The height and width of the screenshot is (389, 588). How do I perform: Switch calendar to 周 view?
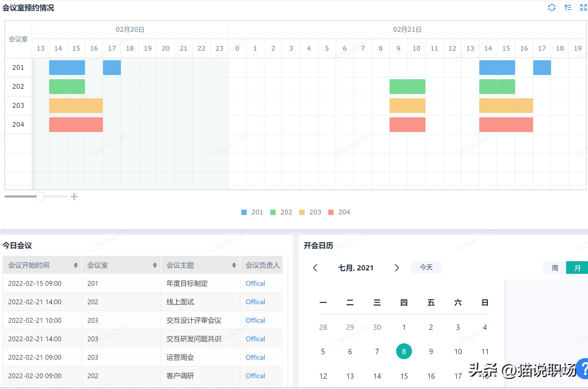[554, 268]
